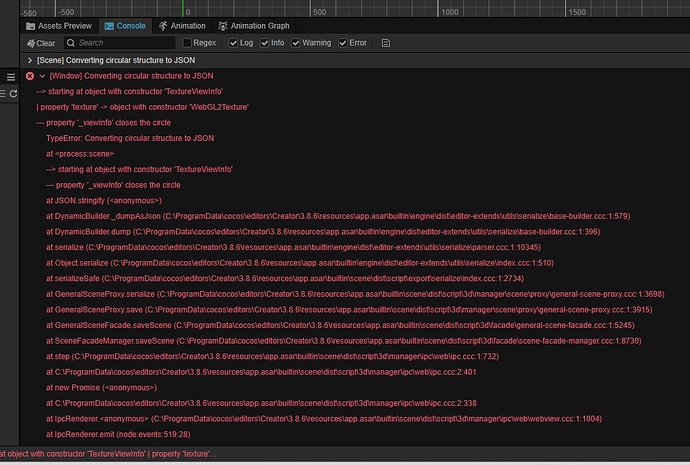This screenshot has width=690, height=465.
Task: Click the red error icon on [Window] entry
Action: pyautogui.click(x=29, y=76)
